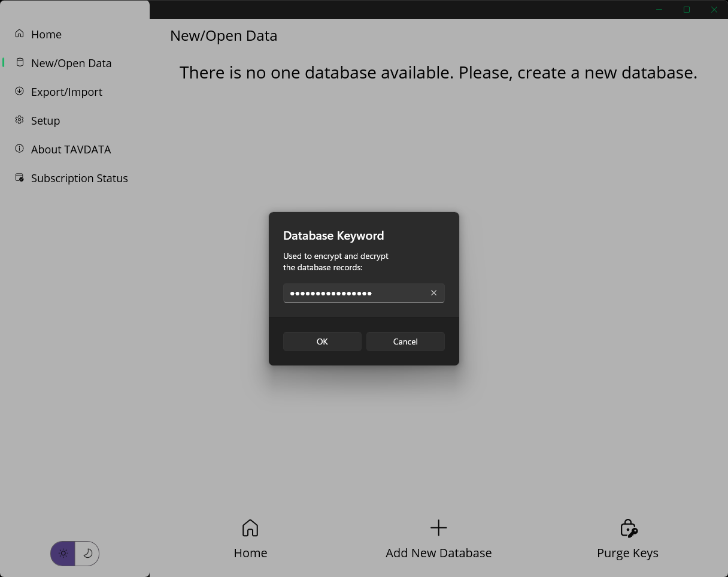Close the application window

click(x=714, y=10)
